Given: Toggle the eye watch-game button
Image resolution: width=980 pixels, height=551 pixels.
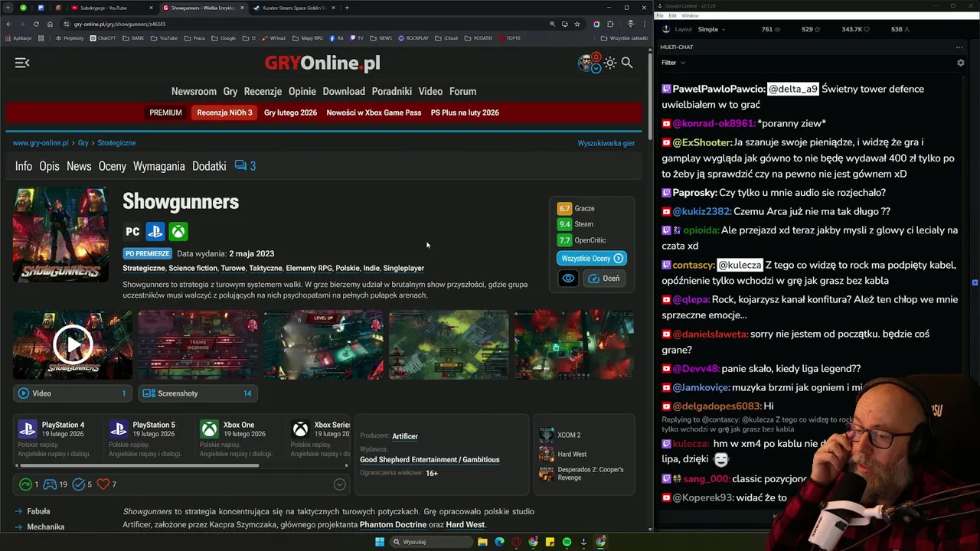Looking at the screenshot, I should (568, 279).
